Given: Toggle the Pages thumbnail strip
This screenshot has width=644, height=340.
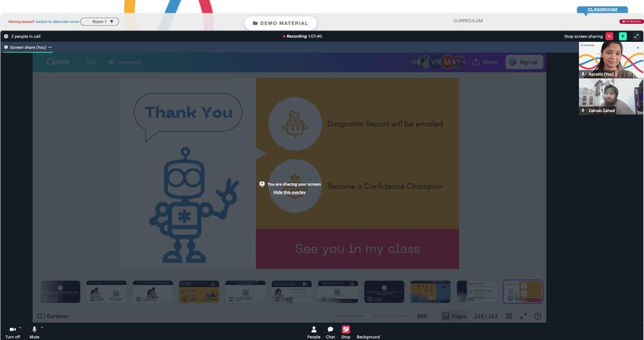Looking at the screenshot, I should 454,316.
